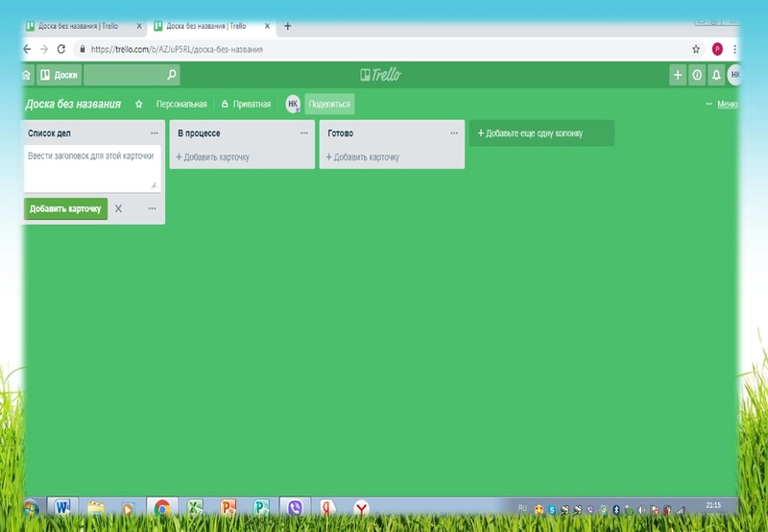Viewport: 768px width, 532px height.
Task: Click Добавить карточку in Готово list
Action: point(365,157)
